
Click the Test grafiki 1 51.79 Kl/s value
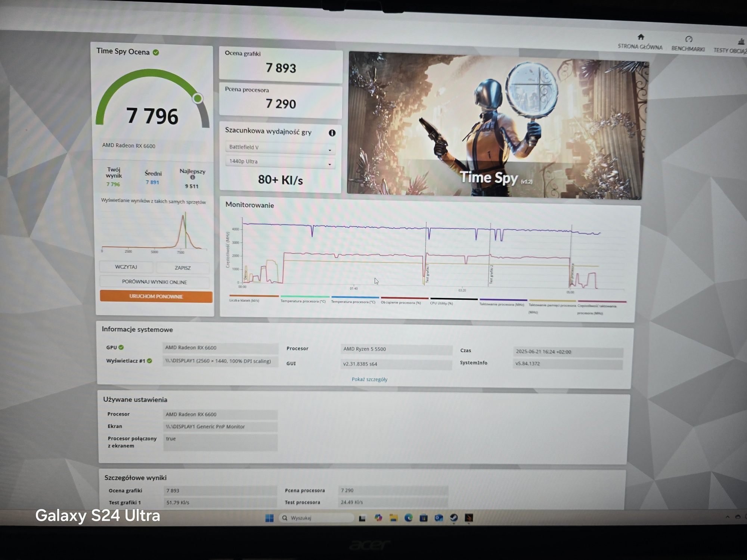220,503
